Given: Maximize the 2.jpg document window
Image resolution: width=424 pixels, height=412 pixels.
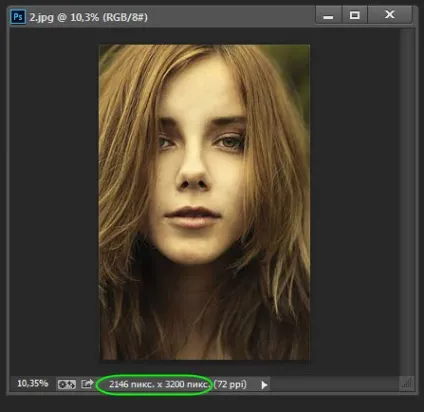Looking at the screenshot, I should pos(354,15).
